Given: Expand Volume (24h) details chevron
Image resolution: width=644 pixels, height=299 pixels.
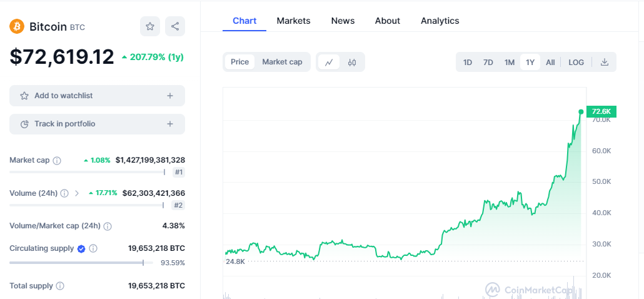Looking at the screenshot, I should click(x=77, y=193).
